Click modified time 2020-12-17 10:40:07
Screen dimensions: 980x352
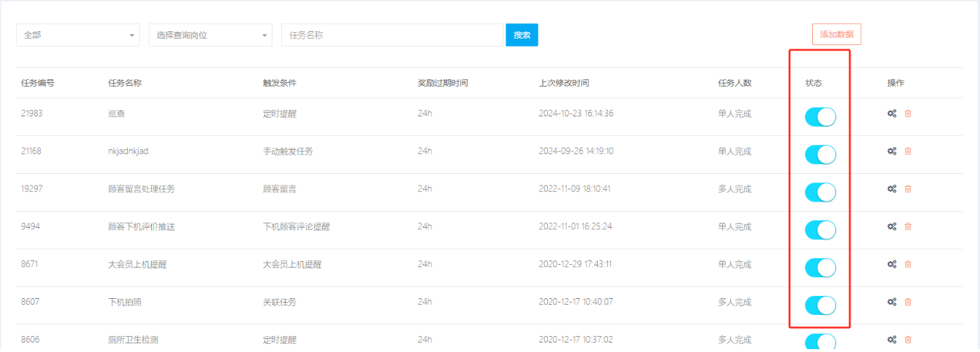click(576, 303)
